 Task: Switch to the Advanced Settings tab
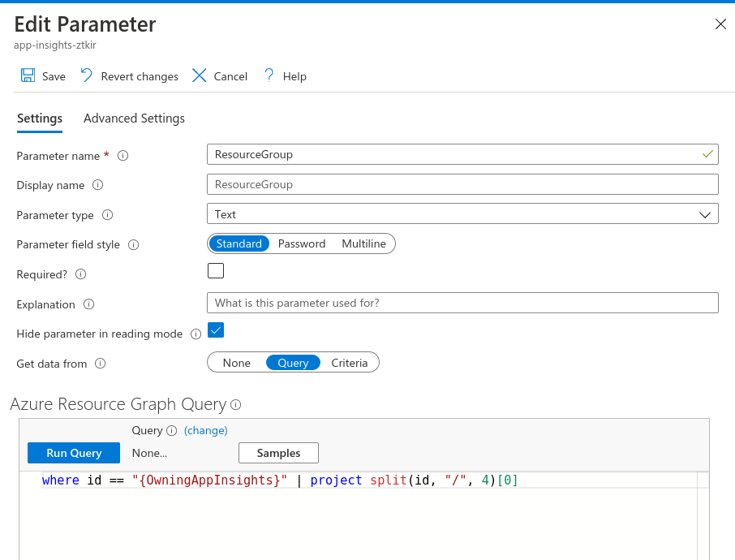[134, 118]
